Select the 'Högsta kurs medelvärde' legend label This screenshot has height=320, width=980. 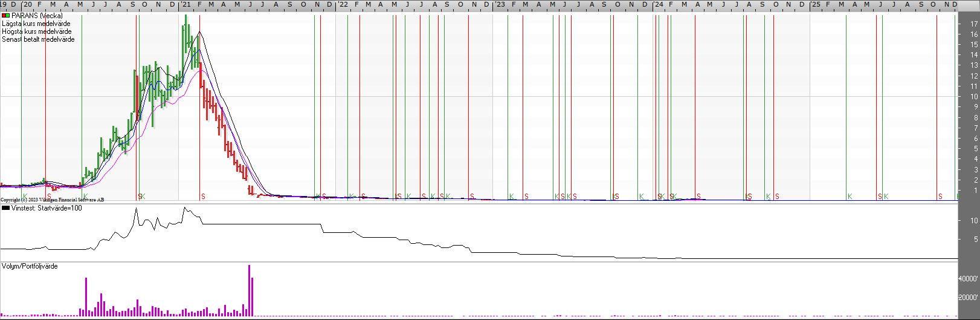pyautogui.click(x=37, y=31)
